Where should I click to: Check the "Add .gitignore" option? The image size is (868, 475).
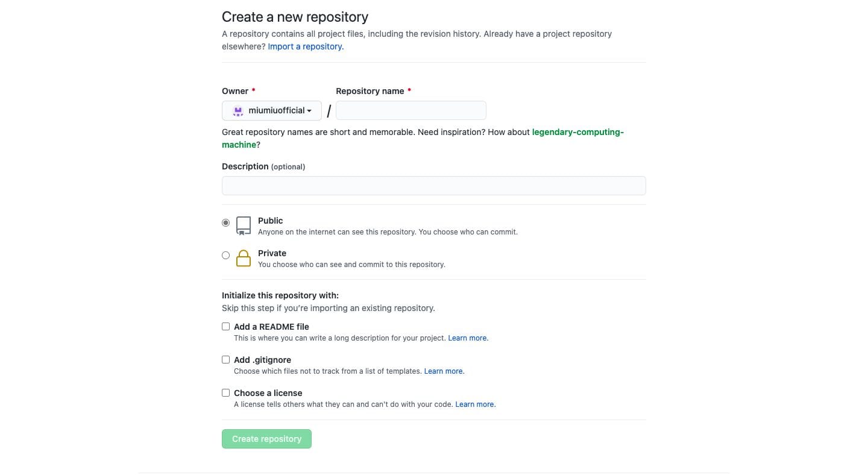[225, 359]
